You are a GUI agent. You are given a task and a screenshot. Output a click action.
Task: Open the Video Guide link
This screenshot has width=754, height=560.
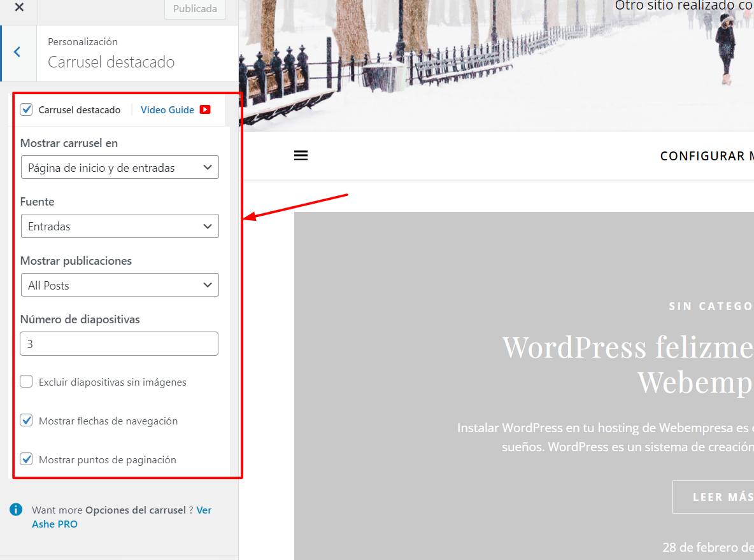coord(167,110)
